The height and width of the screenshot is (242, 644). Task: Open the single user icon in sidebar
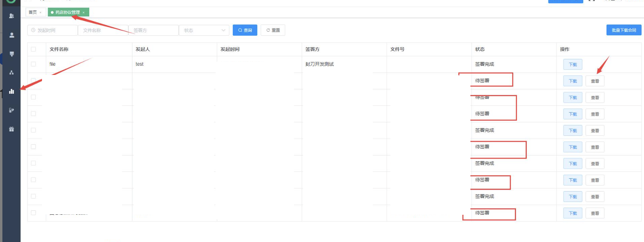12,35
